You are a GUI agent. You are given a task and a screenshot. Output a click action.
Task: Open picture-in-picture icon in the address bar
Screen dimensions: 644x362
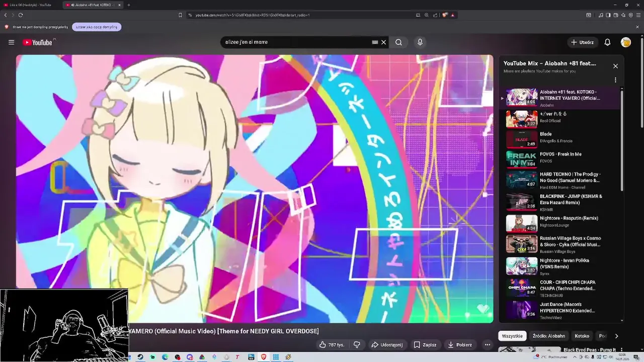pos(418,15)
